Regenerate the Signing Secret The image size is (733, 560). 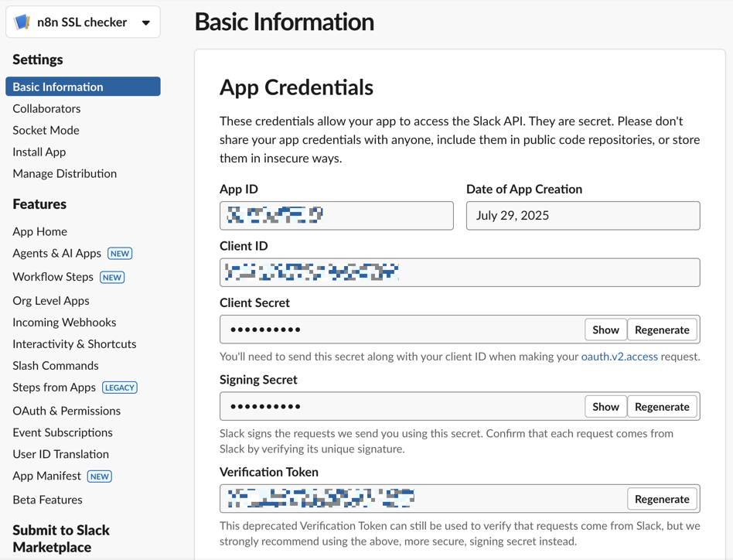(662, 407)
